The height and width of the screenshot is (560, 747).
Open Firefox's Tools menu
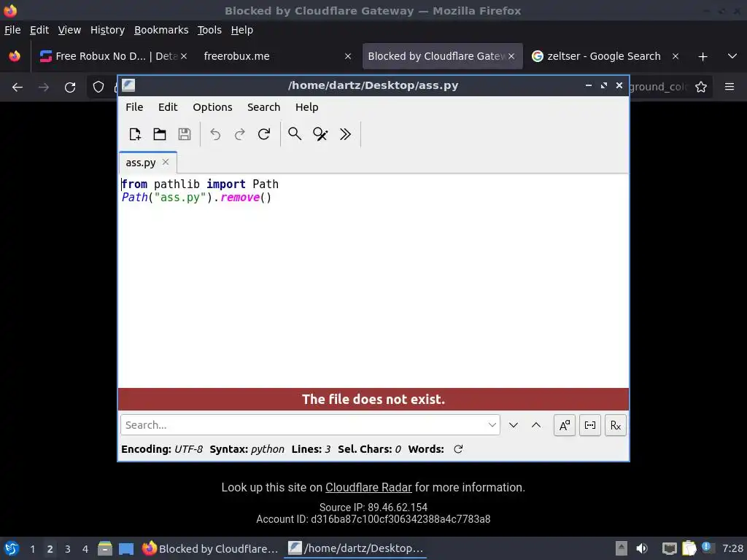[x=209, y=30]
